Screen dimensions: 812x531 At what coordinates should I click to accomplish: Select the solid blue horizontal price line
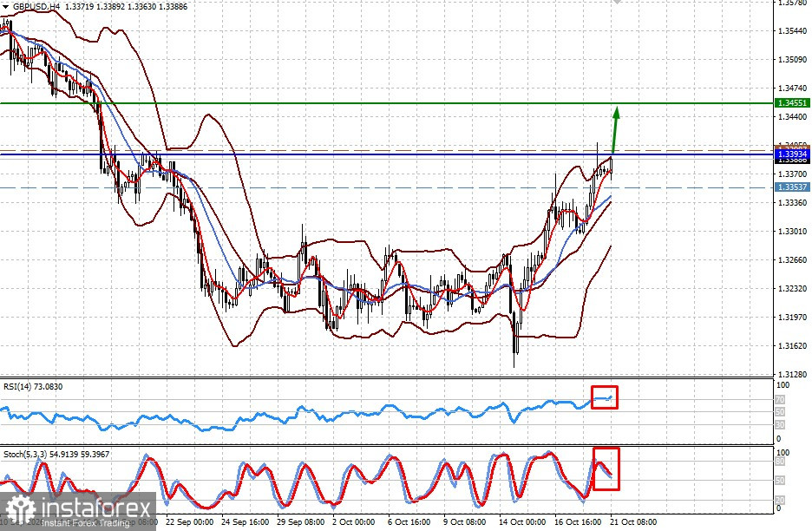point(387,154)
